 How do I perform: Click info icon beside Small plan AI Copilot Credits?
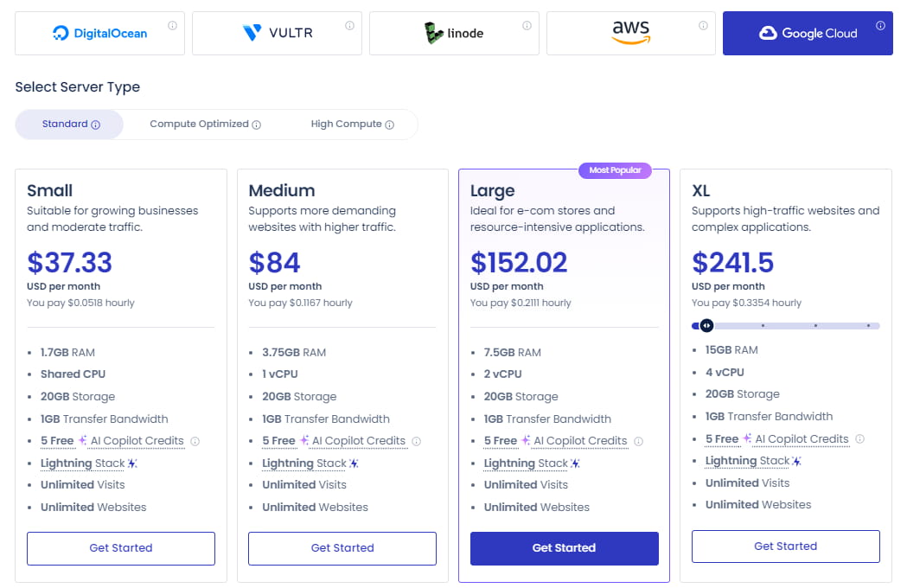point(195,441)
